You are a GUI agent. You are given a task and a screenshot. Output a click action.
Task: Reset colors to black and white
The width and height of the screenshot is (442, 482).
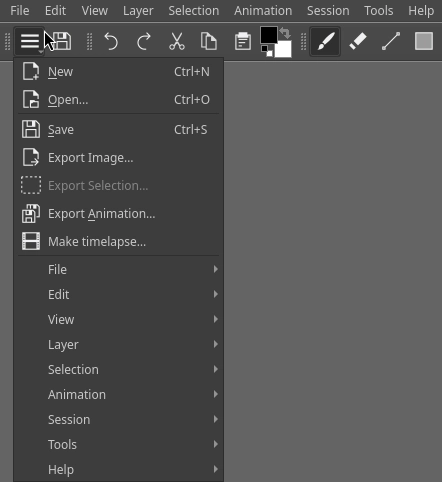pos(267,51)
